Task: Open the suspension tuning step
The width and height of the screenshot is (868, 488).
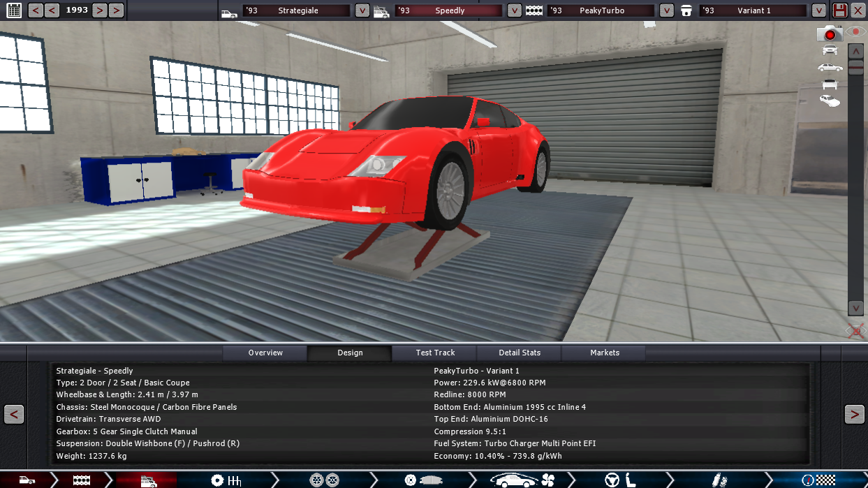Action: (x=716, y=480)
